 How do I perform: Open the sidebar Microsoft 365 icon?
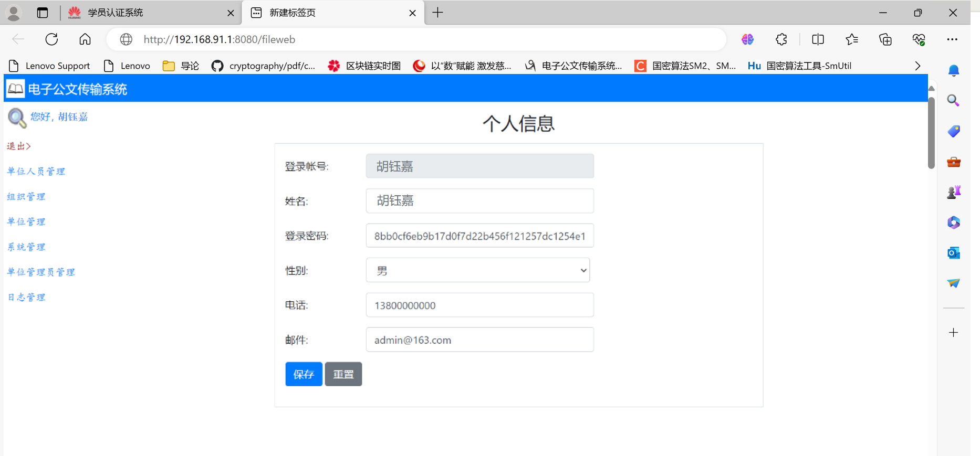coord(954,222)
